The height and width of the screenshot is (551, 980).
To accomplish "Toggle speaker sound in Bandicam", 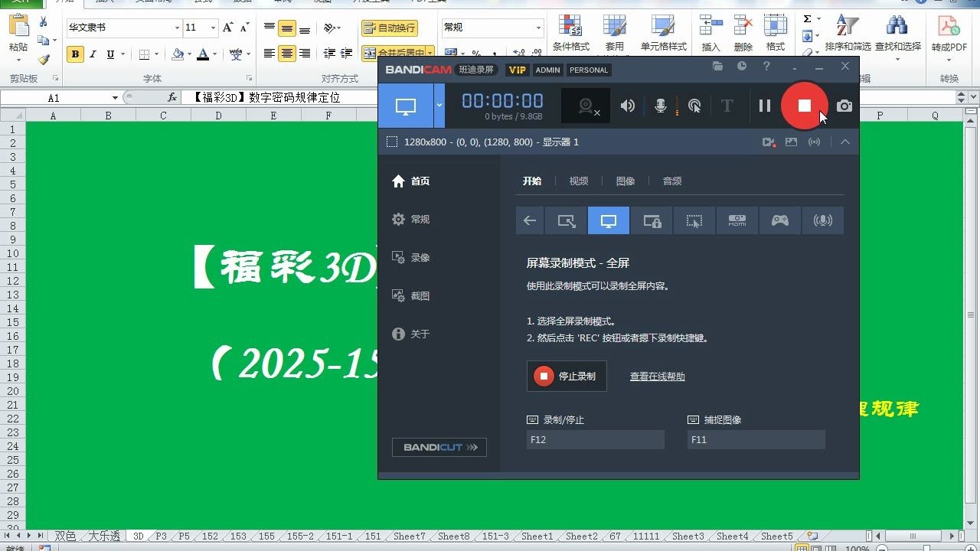I will (x=628, y=106).
